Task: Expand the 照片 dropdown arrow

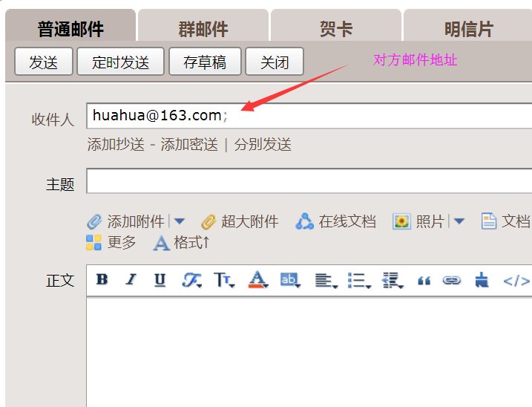Action: tap(459, 221)
